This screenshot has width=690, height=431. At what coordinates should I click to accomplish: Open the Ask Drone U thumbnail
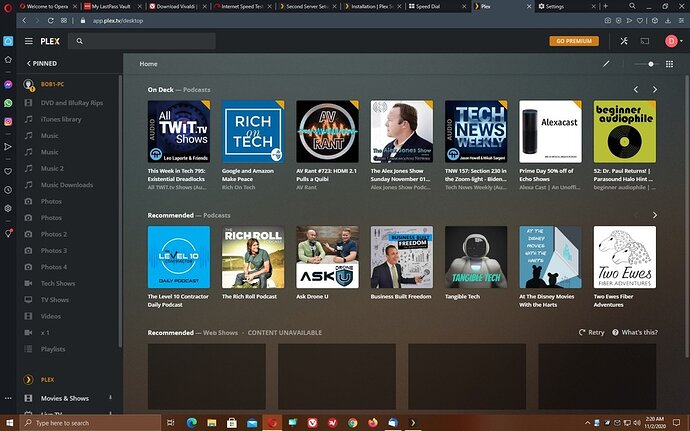point(327,257)
